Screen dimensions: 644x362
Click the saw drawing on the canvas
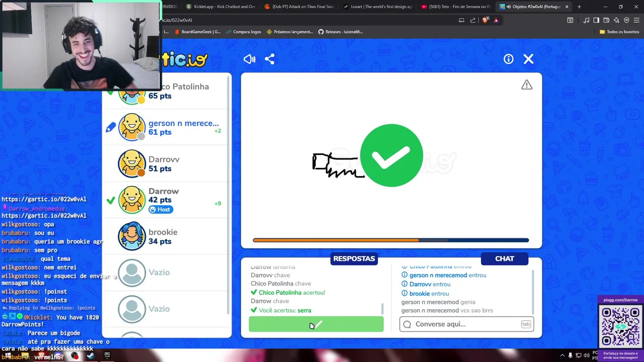pos(338,165)
